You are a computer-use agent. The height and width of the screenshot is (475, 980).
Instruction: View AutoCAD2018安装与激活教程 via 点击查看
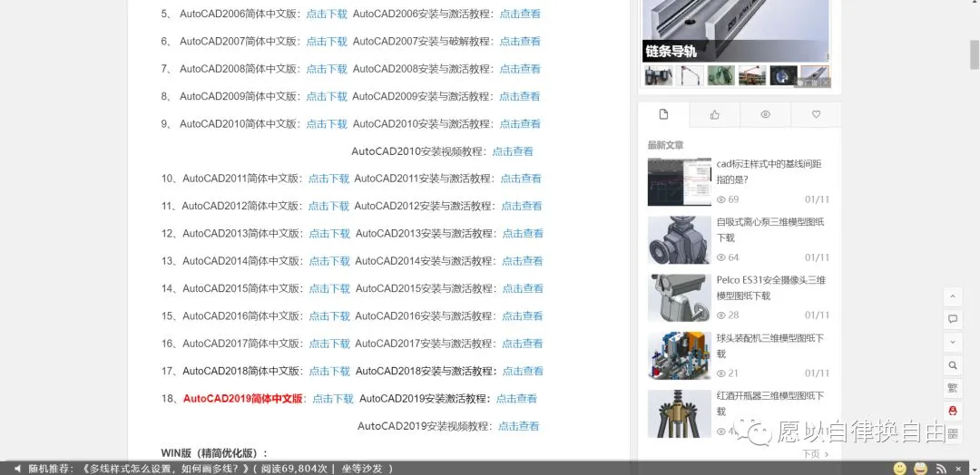click(x=523, y=371)
